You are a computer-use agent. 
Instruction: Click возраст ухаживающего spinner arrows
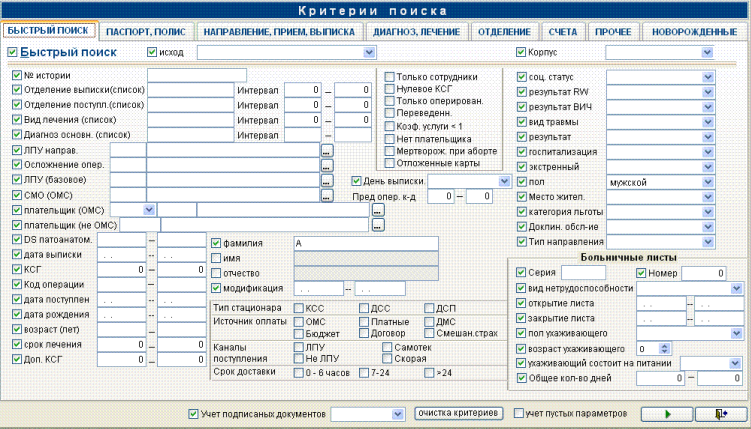point(664,349)
